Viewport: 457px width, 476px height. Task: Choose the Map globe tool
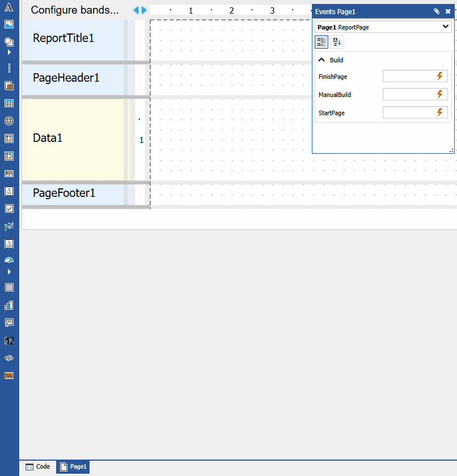pos(9,121)
